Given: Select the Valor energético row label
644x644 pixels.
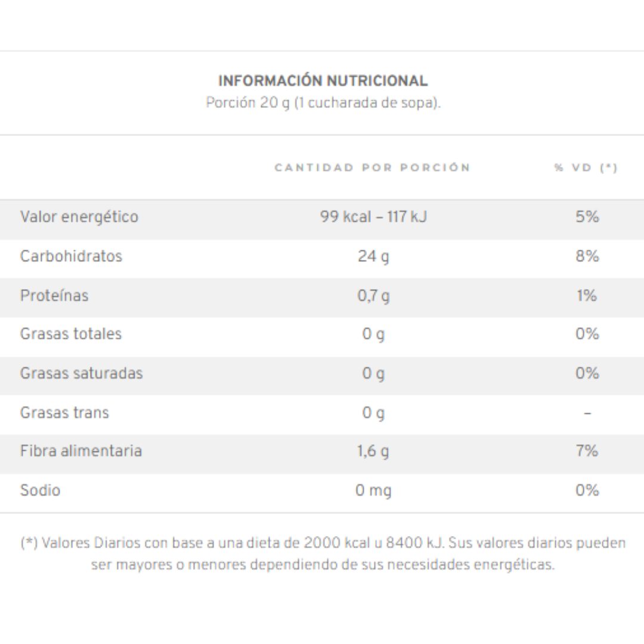Looking at the screenshot, I should coord(79,217).
